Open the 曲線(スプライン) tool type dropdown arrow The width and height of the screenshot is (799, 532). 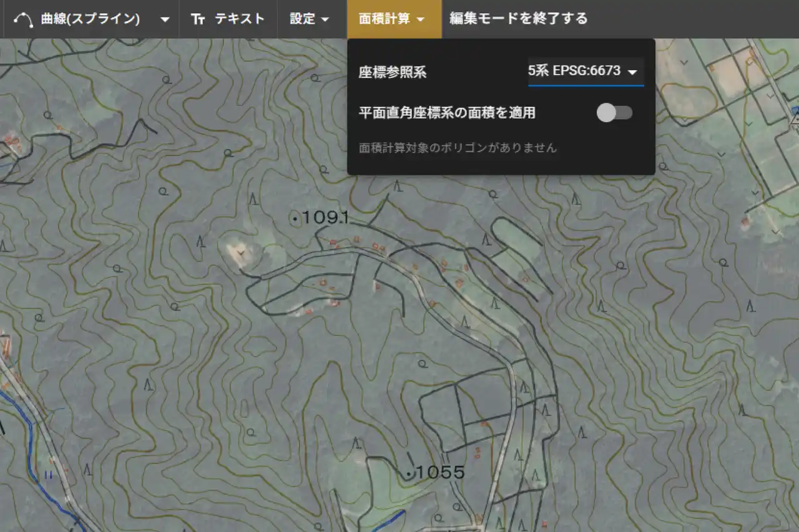165,19
